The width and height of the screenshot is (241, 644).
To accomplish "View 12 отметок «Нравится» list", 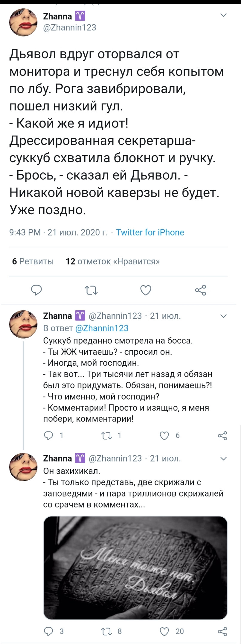I will (x=112, y=261).
